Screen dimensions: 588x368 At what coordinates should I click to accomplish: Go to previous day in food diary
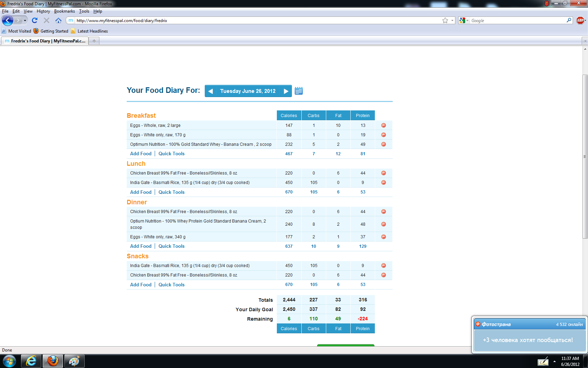tap(211, 91)
